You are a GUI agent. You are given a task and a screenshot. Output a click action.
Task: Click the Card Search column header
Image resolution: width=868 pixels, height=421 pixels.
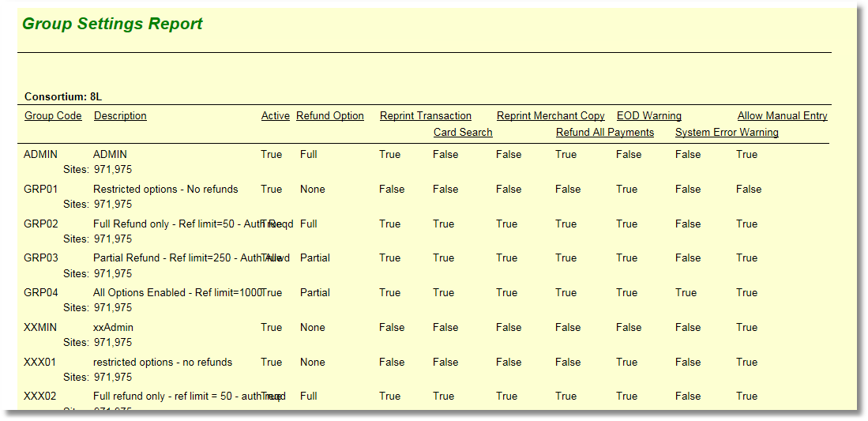[x=462, y=133]
